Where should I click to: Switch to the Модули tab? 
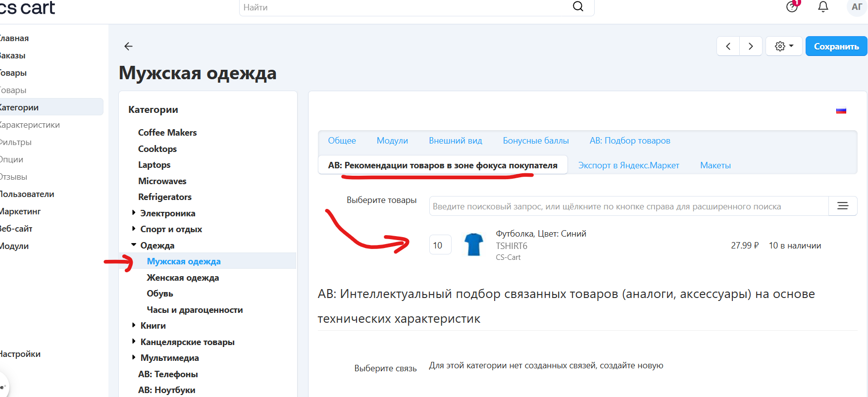click(392, 141)
